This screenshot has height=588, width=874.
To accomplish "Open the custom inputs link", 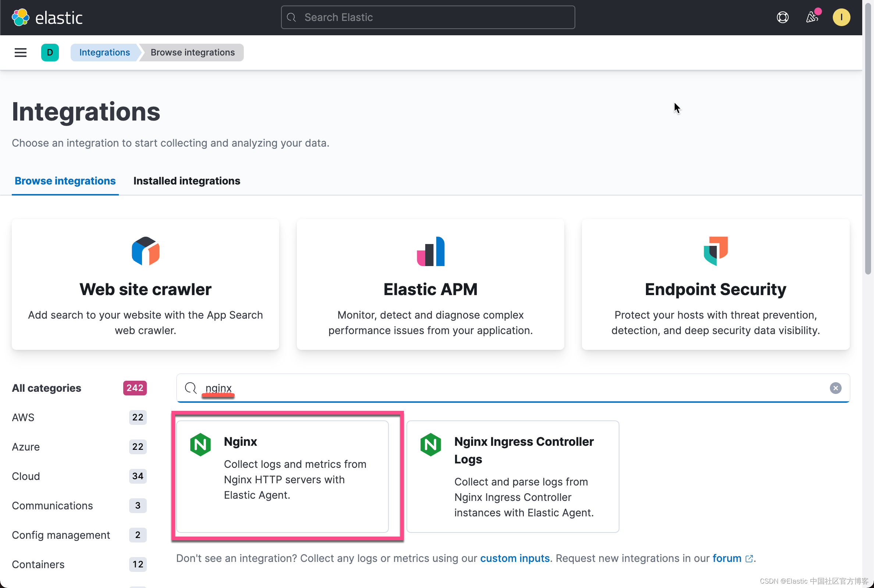I will tap(515, 558).
